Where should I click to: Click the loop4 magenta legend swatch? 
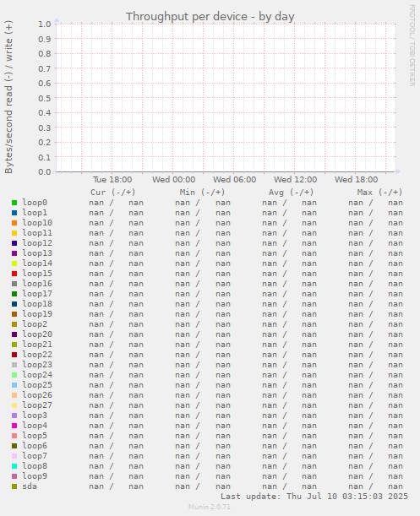pyautogui.click(x=14, y=426)
